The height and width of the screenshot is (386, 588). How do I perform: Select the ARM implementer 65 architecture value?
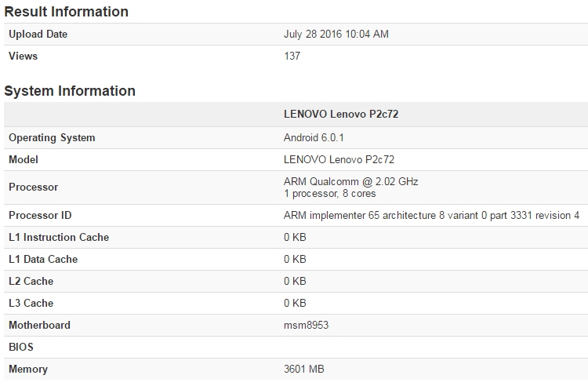[431, 215]
